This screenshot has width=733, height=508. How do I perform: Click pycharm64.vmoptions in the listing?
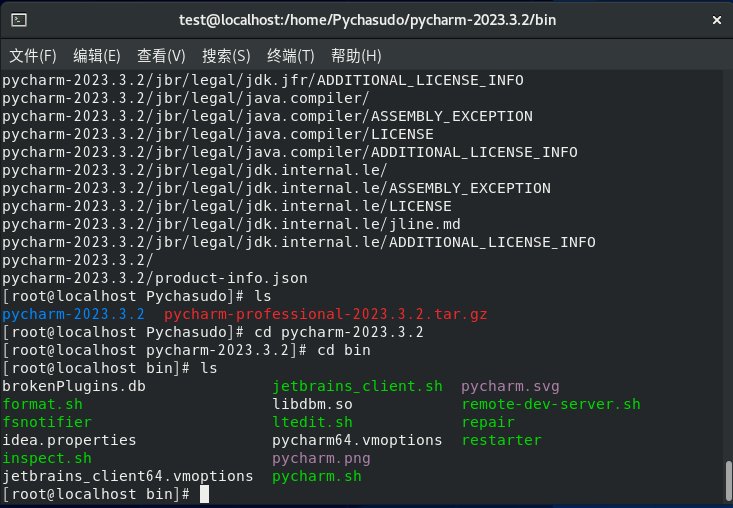coord(357,440)
